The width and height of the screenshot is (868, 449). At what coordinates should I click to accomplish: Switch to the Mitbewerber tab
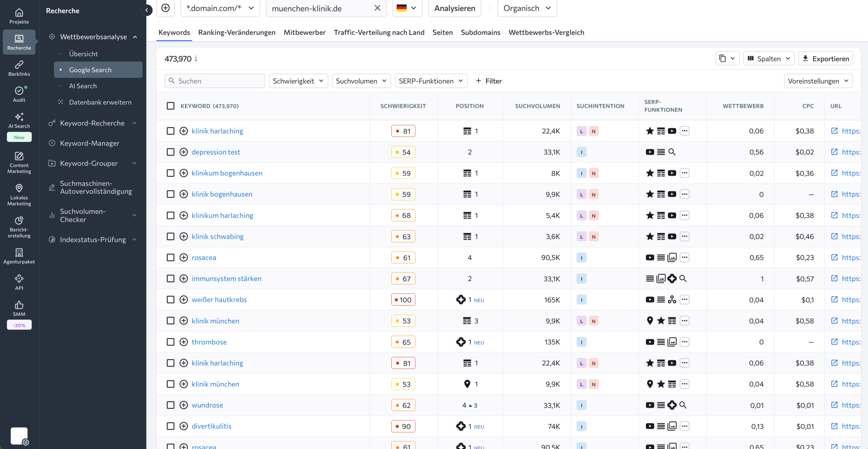click(304, 32)
